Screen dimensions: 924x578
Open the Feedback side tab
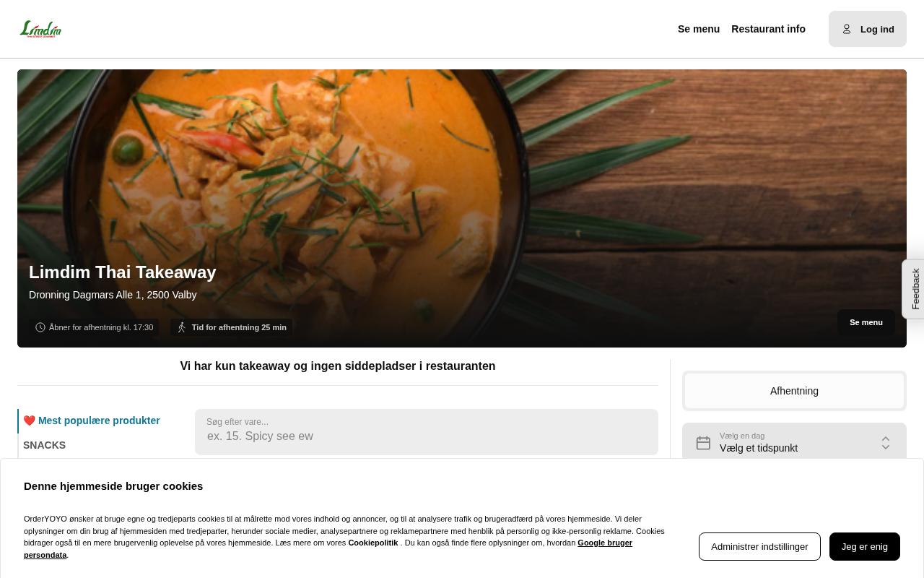click(914, 289)
